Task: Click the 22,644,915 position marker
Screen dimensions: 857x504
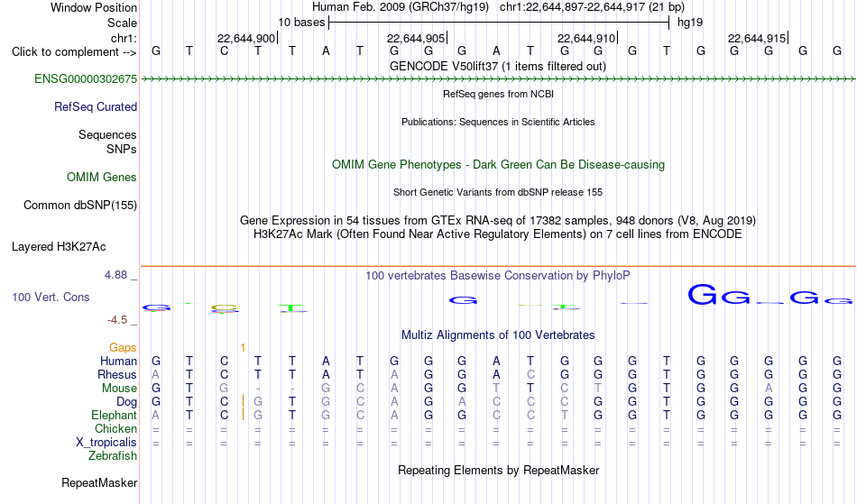Action: tap(757, 38)
